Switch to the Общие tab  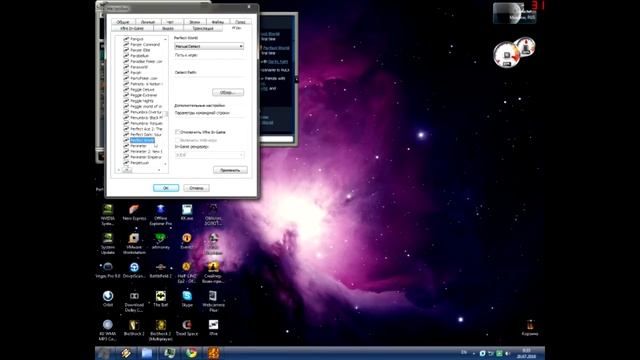click(123, 22)
